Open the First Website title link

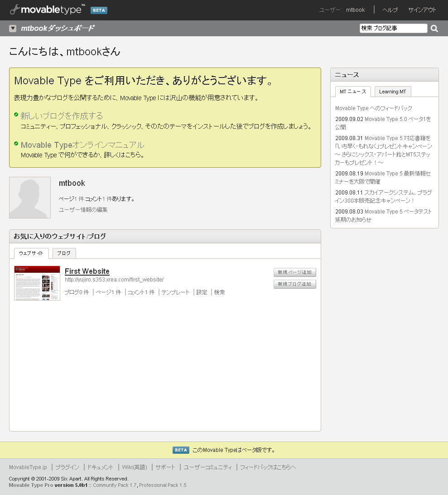coord(87,271)
